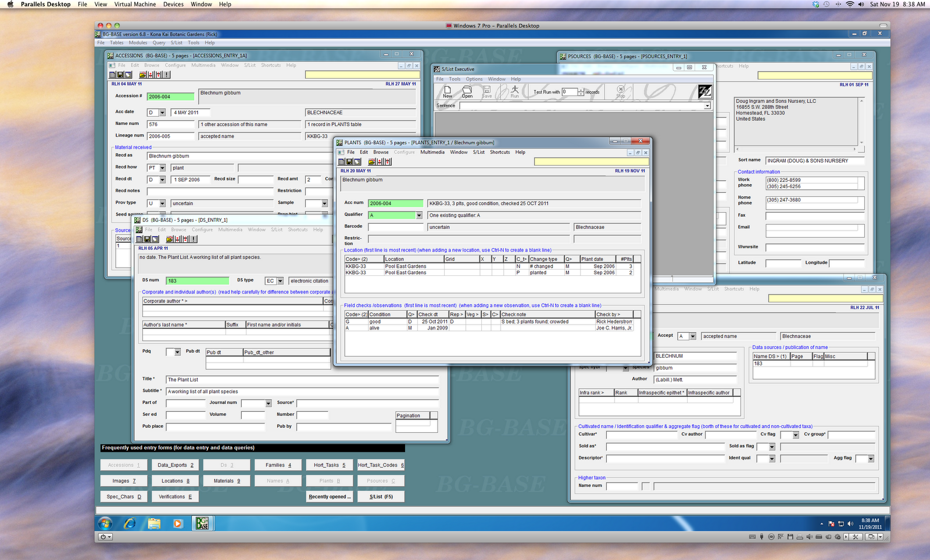Expand the Acc date dropdown in ACCESSIONS
Viewport: 930px width, 560px height.
tap(162, 113)
